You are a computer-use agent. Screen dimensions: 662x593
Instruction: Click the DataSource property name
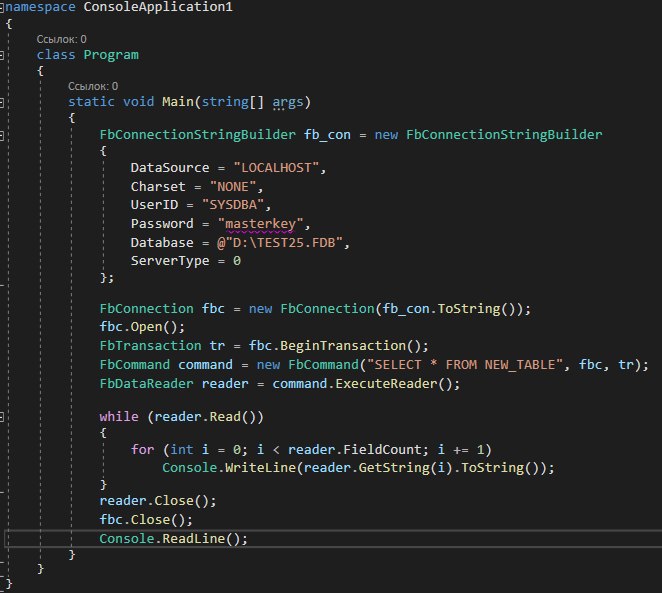point(170,168)
